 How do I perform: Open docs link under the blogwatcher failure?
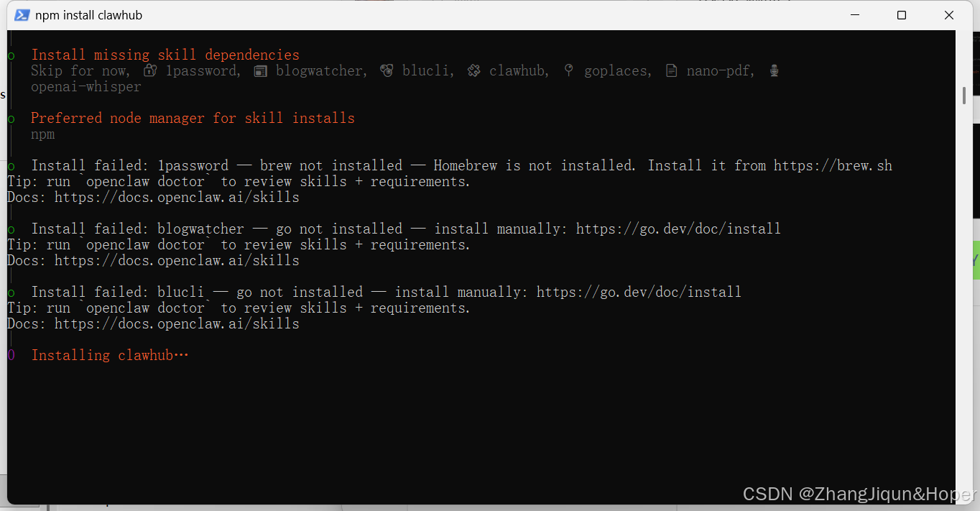point(177,260)
